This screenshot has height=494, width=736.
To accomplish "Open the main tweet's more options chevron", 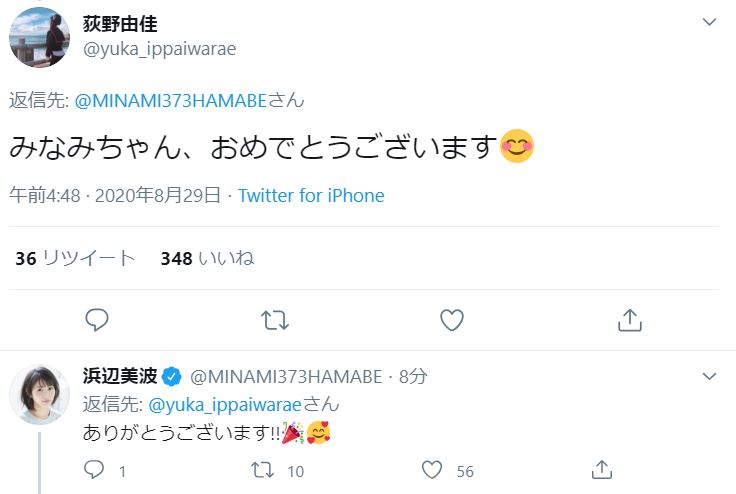I will 709,22.
